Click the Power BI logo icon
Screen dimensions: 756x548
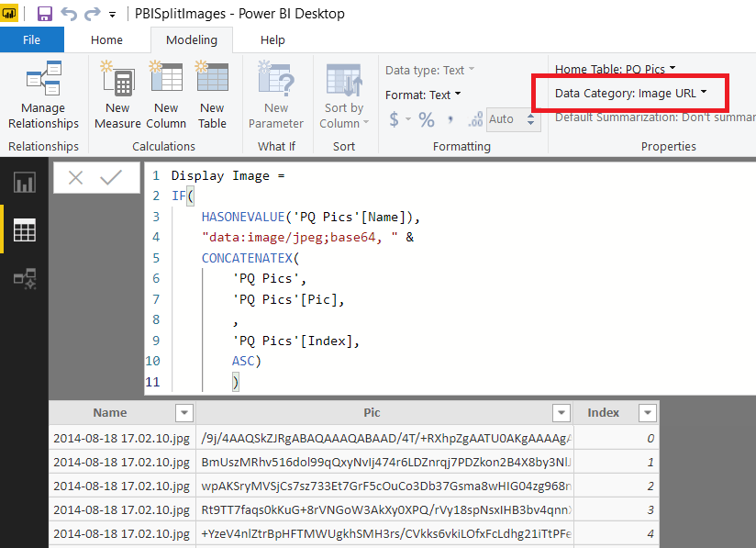click(8, 13)
